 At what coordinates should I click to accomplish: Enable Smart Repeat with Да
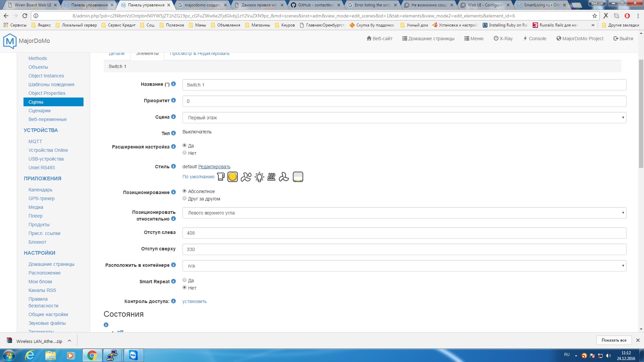pos(184,280)
